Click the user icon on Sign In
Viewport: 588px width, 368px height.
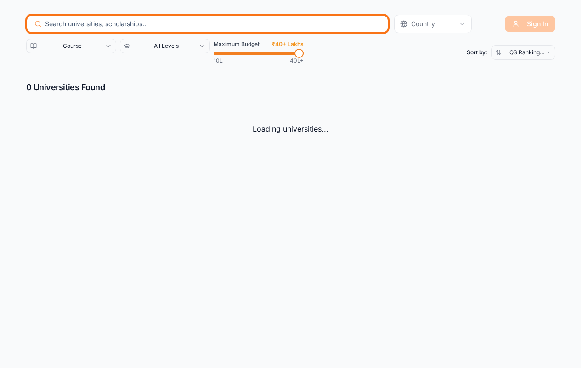click(516, 24)
